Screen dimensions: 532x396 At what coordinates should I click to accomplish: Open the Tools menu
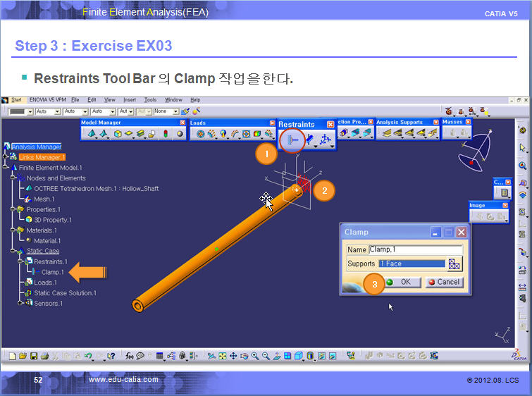(x=150, y=100)
